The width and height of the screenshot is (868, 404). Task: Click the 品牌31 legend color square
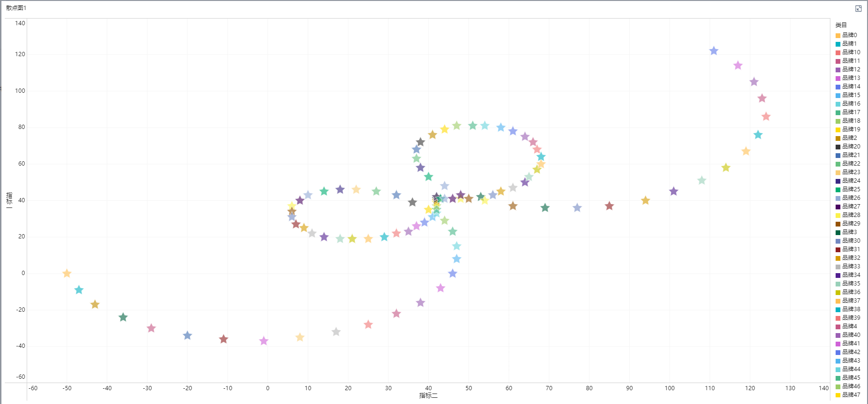[838, 250]
